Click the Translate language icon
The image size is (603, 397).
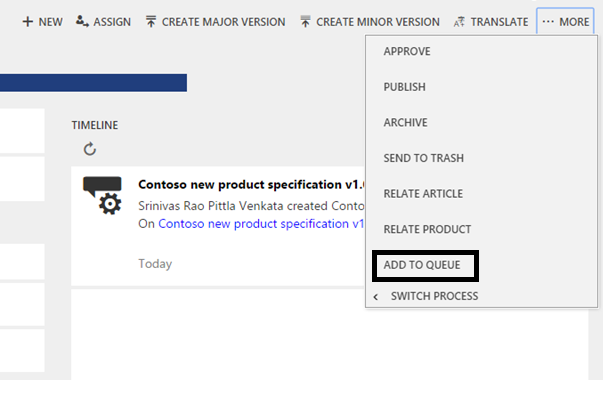point(459,22)
